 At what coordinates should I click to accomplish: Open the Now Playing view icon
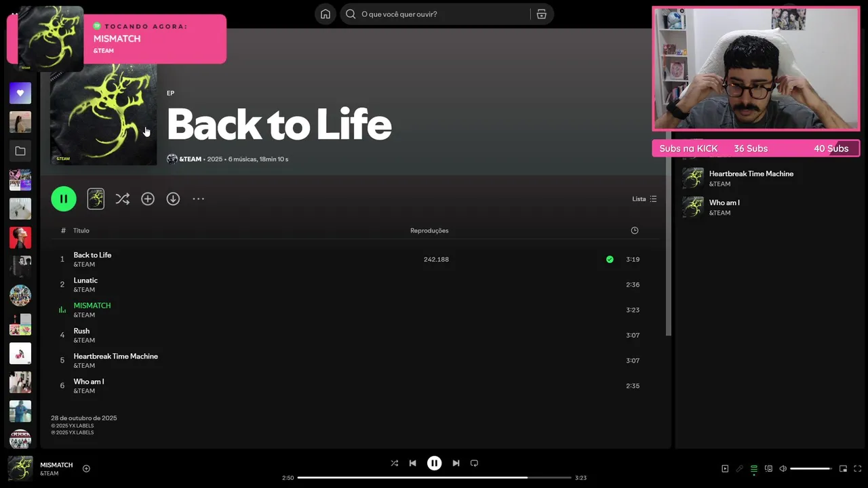(725, 468)
